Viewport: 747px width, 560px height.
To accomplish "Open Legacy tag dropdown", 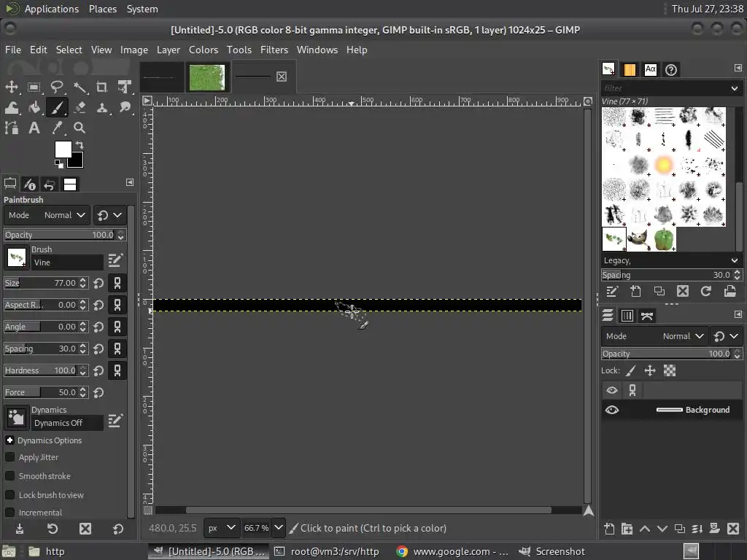I will coord(734,260).
